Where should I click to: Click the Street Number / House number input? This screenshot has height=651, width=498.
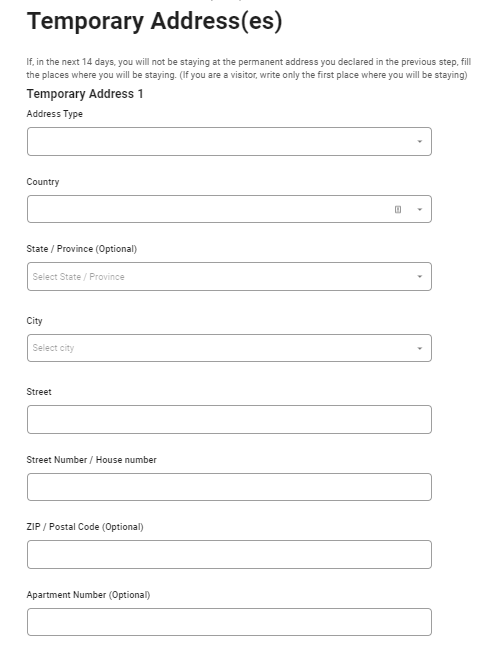tap(229, 487)
